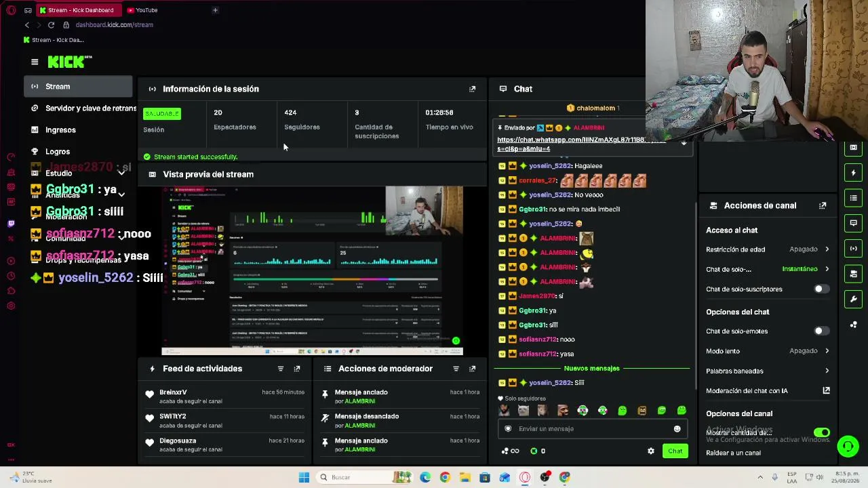Screen dimensions: 868x488
Task: Select BreinxrV in activity feed
Action: click(173, 392)
